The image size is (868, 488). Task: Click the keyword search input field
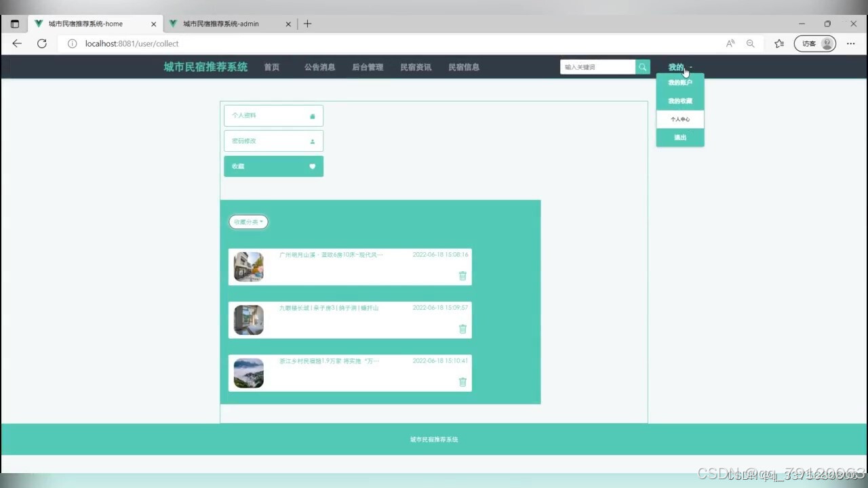pos(598,67)
